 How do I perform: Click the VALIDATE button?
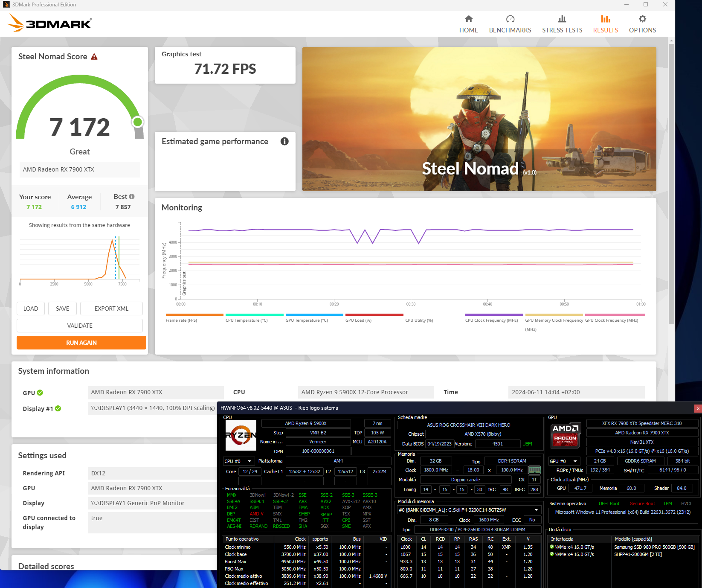80,326
